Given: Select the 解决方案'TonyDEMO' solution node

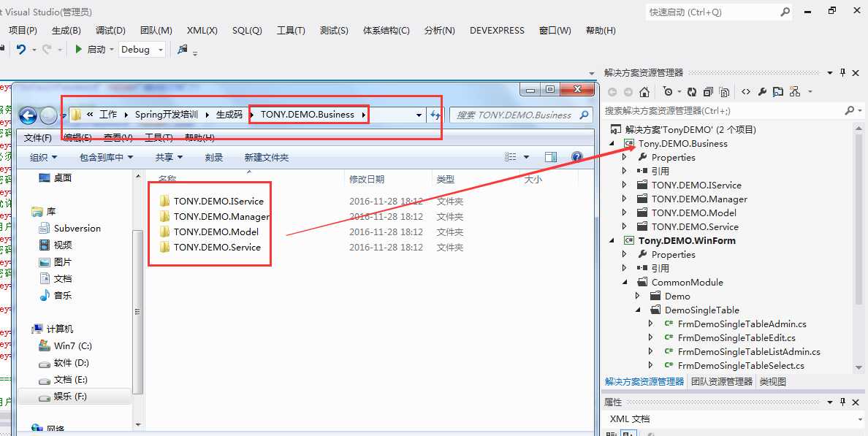Looking at the screenshot, I should pyautogui.click(x=690, y=129).
